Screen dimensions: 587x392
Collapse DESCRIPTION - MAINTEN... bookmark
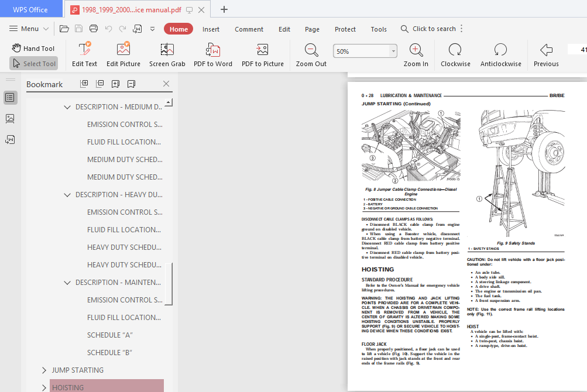[67, 283]
